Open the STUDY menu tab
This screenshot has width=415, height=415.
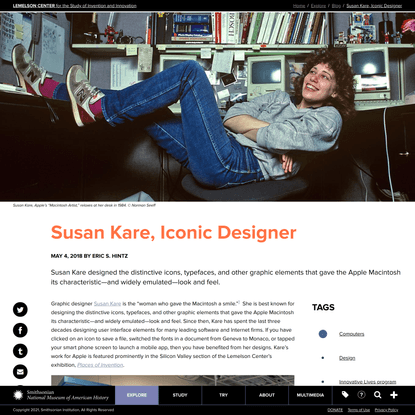(x=180, y=395)
